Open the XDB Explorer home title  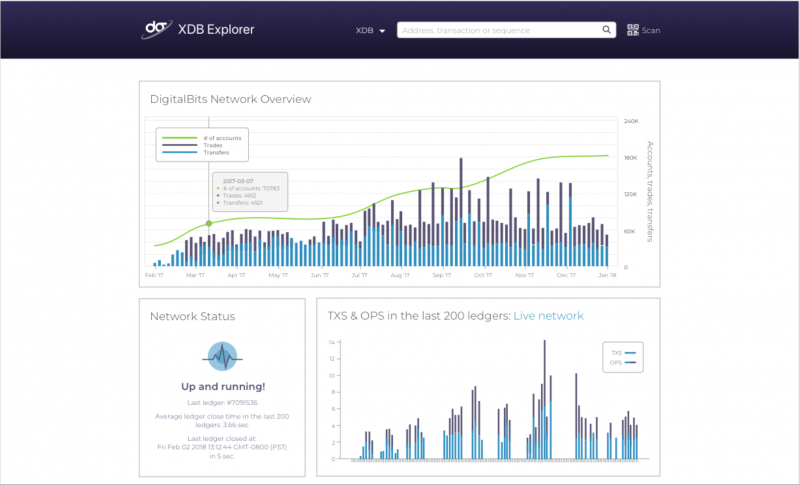point(216,30)
